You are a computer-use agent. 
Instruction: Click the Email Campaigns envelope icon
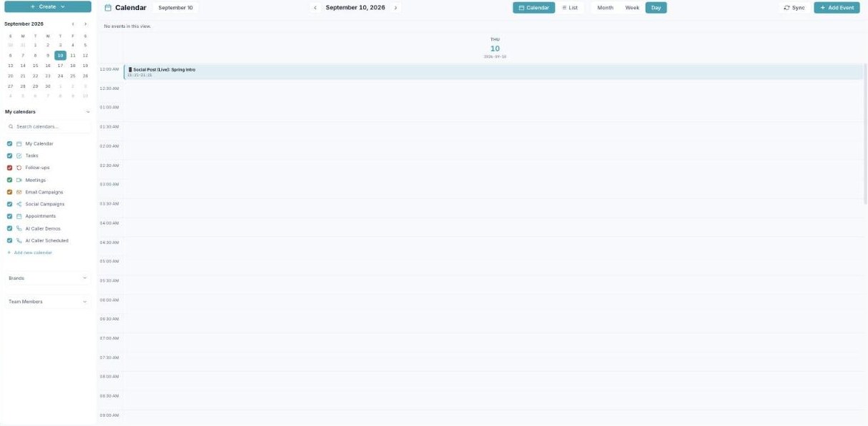click(x=19, y=192)
